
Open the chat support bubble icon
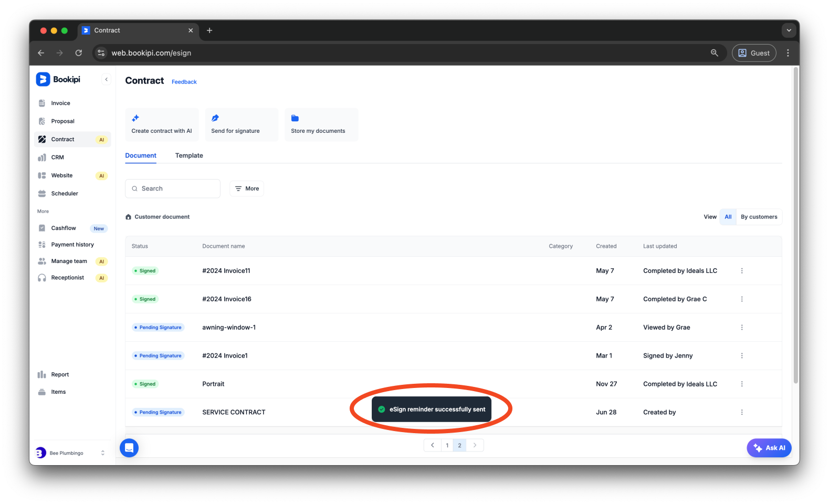129,448
